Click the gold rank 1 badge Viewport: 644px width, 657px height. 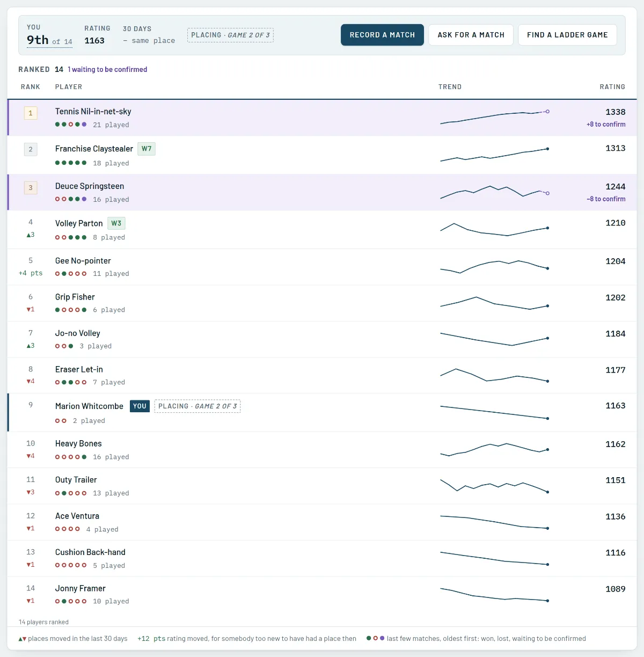click(31, 113)
